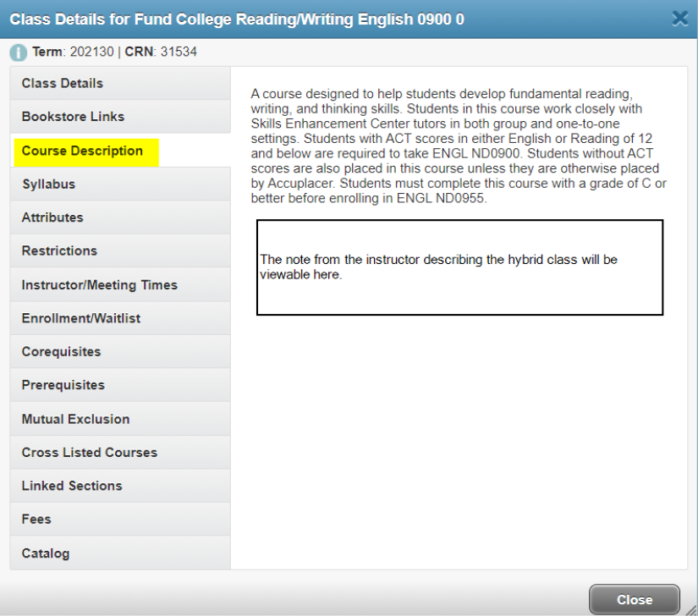Screen dimensions: 698x616
Task: Select the Course Description tab
Action: pos(83,151)
